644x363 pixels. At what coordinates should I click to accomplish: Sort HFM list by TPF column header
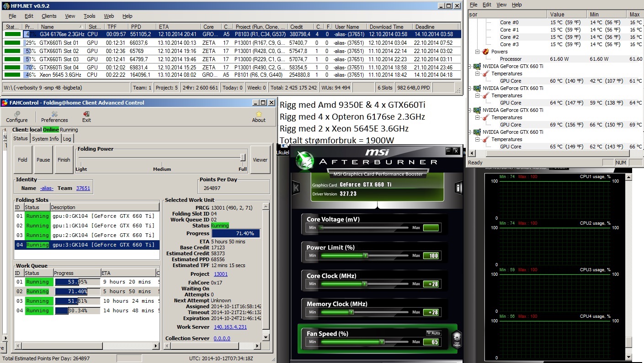pyautogui.click(x=116, y=27)
